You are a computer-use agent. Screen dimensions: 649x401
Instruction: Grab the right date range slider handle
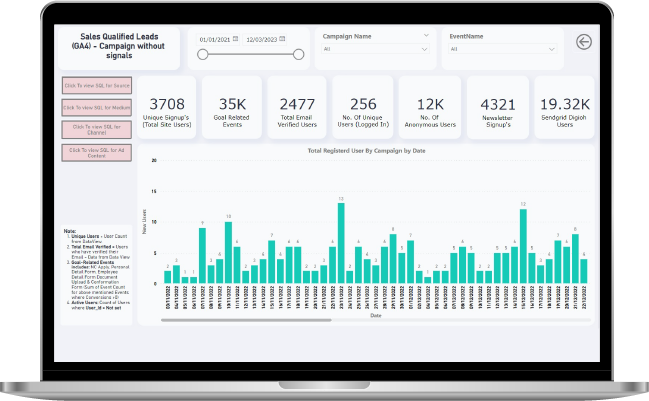tap(298, 54)
